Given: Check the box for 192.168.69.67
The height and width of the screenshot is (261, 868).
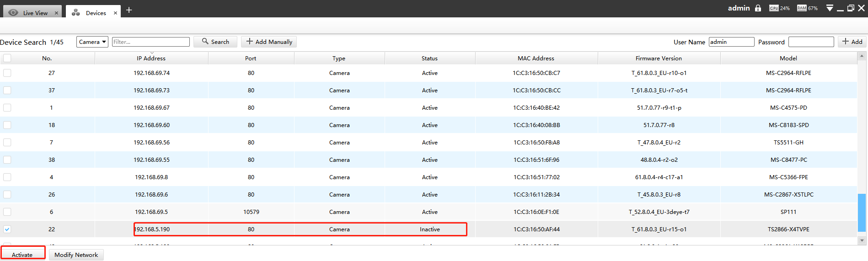Looking at the screenshot, I should point(7,107).
